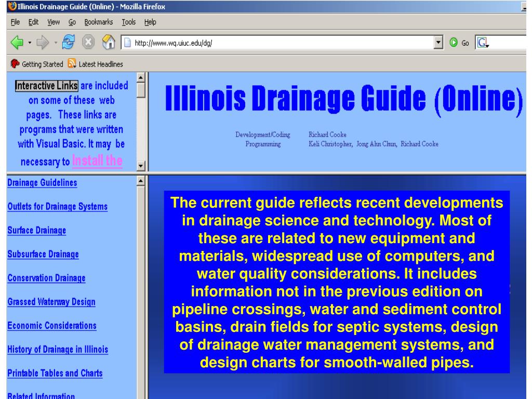532x399 pixels.
Task: Open the Grassed Waterway Design link
Action: (51, 302)
